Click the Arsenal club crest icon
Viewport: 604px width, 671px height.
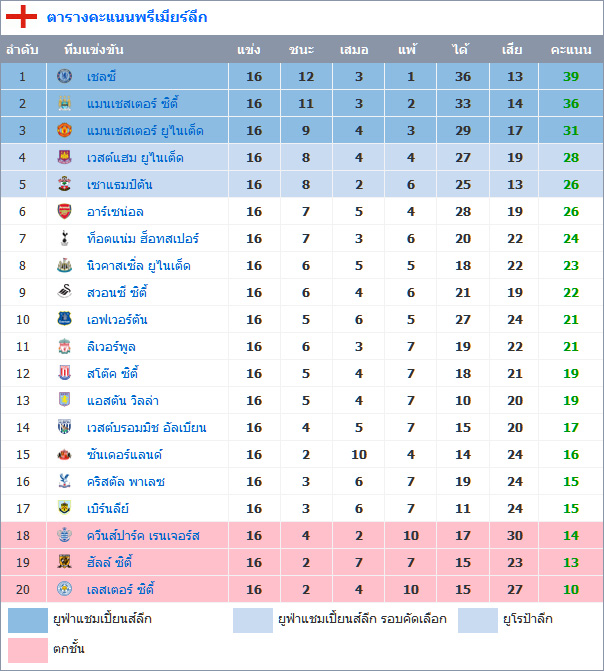tap(65, 211)
